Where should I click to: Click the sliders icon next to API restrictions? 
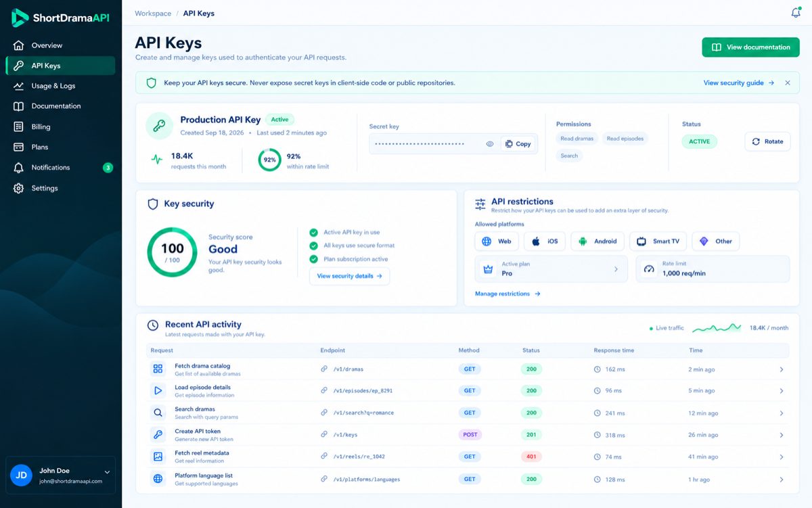pos(480,204)
